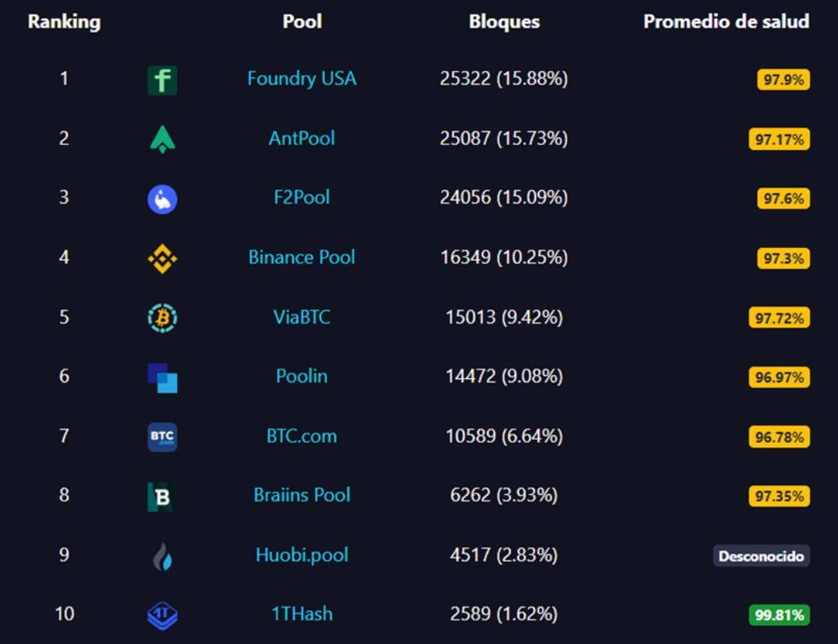Click the Bloques column header
This screenshot has width=838, height=644.
click(503, 22)
